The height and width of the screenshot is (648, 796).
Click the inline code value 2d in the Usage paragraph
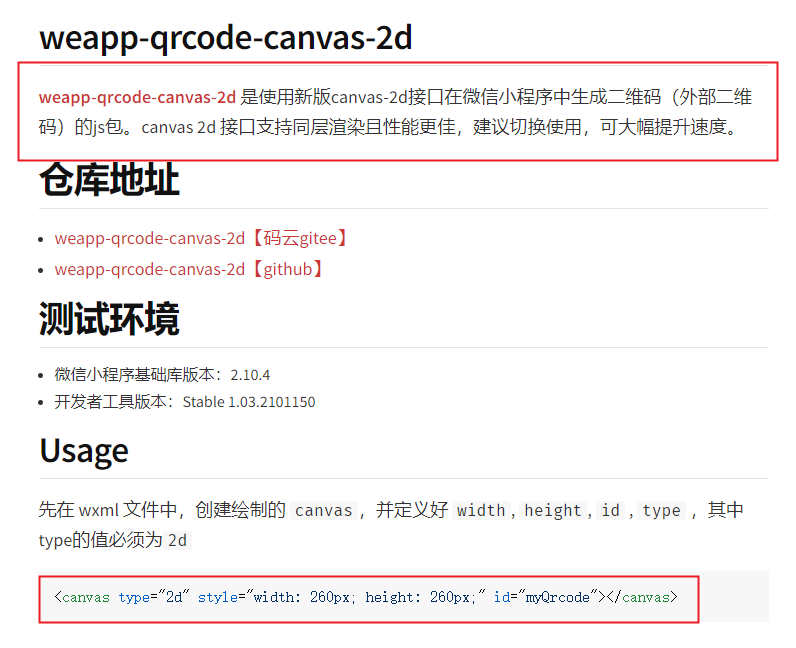(x=177, y=540)
